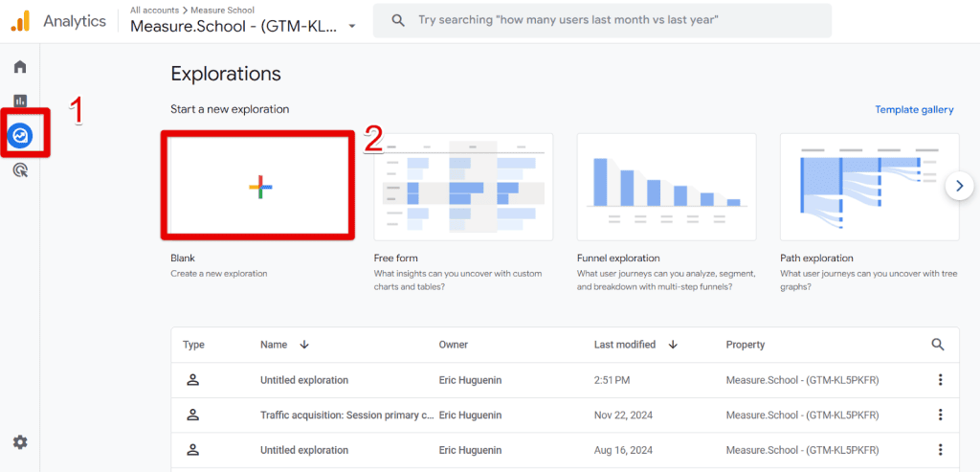Click person type icon for Traffic acquisition row
Screen dimensions: 980x472
(x=193, y=416)
